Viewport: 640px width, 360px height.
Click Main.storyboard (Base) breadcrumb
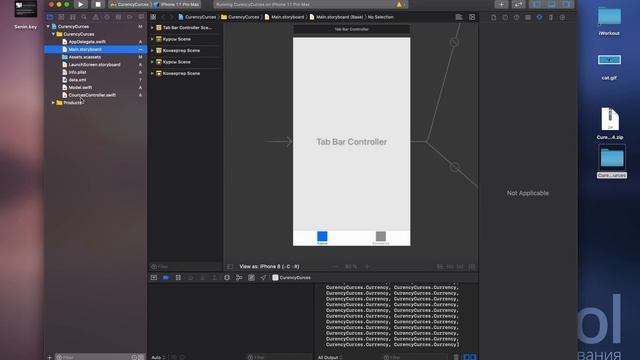(336, 17)
